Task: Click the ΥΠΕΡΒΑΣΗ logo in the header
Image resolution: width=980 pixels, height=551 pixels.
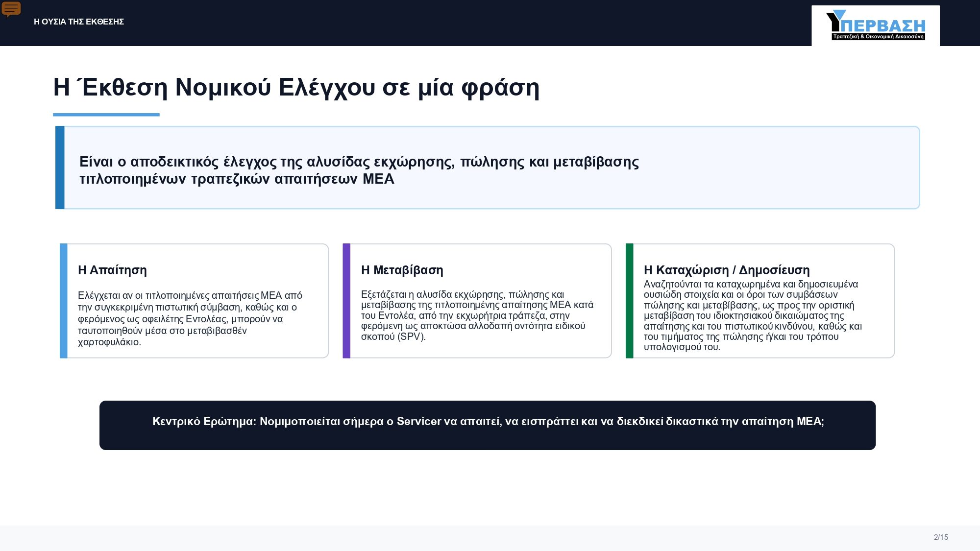Action: pyautogui.click(x=876, y=25)
